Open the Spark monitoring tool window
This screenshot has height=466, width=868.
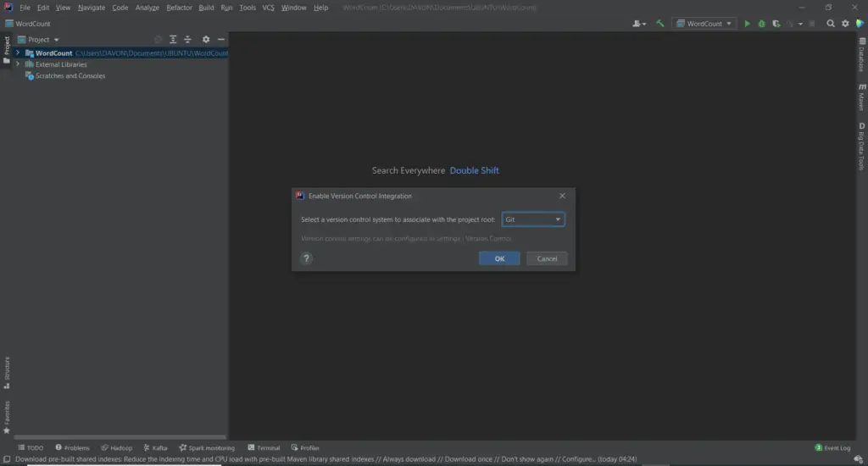click(x=207, y=447)
